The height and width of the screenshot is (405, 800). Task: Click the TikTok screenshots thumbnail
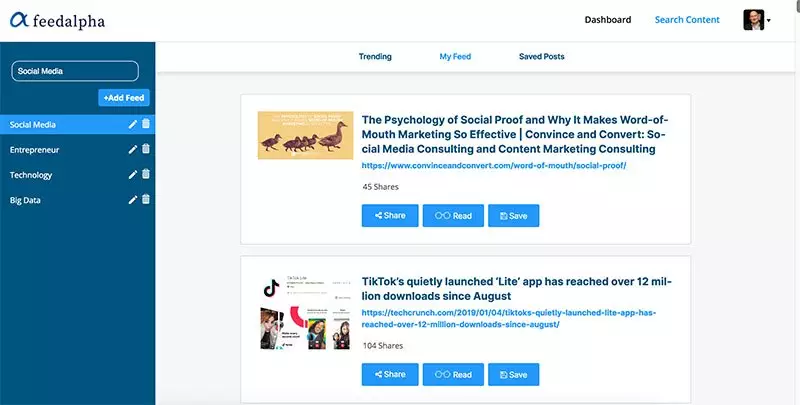point(305,313)
